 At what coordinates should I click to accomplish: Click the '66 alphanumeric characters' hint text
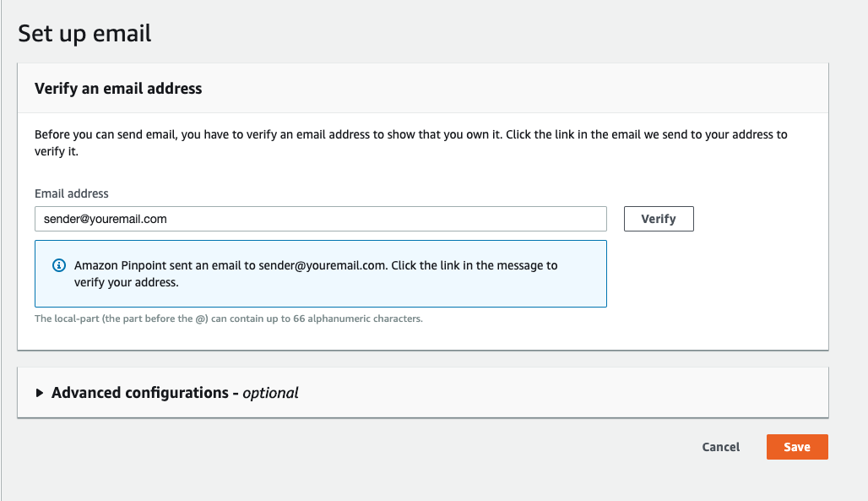point(358,319)
